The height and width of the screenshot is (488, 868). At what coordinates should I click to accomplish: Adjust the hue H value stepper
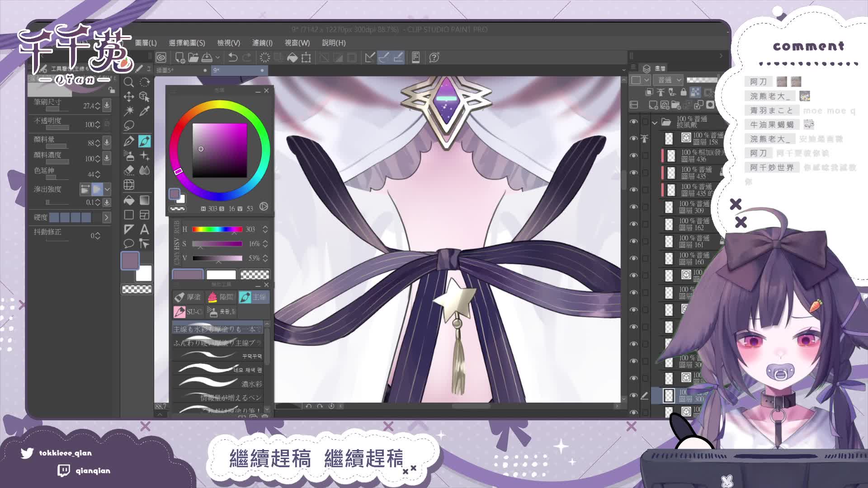265,229
